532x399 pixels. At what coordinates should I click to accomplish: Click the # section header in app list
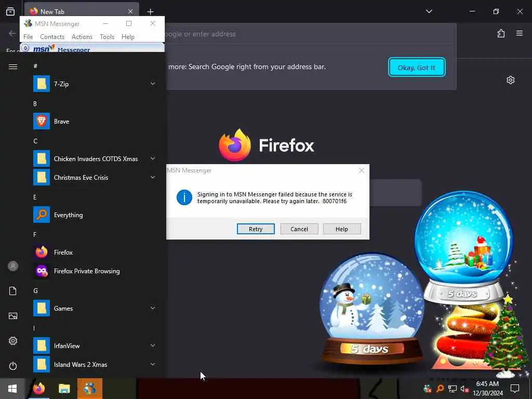point(35,66)
